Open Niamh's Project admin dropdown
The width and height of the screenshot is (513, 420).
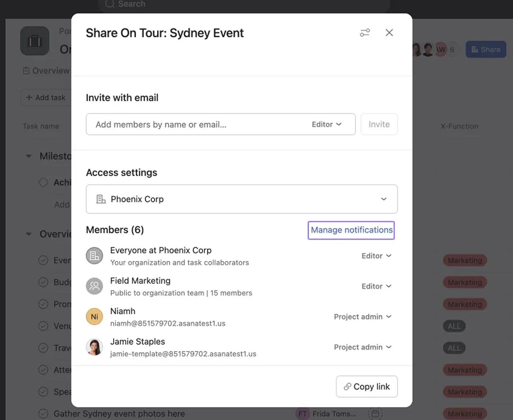[362, 317]
